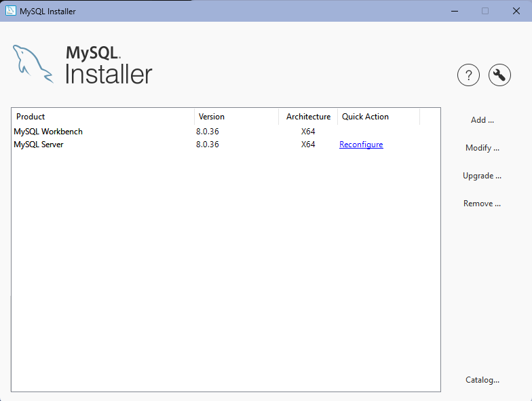Click the MySQL dolphin logo
Screen dimensions: 532x401
click(33, 64)
